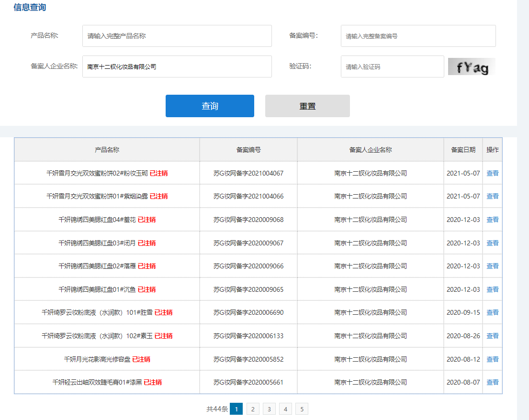
Task: Select current page 1 in pagination
Action: click(236, 409)
